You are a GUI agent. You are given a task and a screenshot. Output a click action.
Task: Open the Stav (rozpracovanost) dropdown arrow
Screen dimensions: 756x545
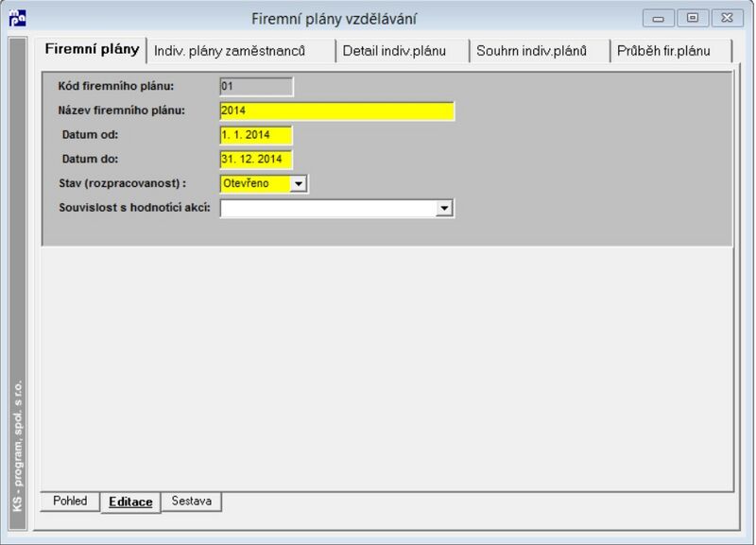pos(299,184)
